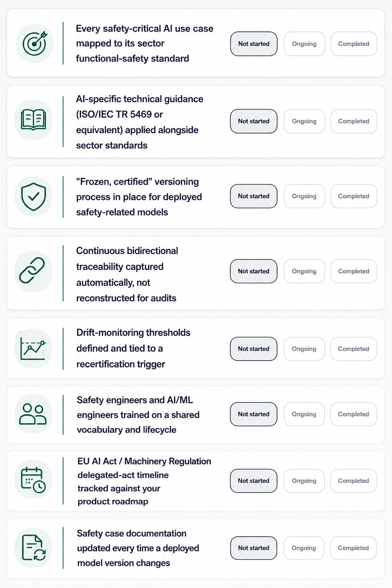Click the open book technical guidance icon
The height and width of the screenshot is (588, 392).
pos(34,120)
